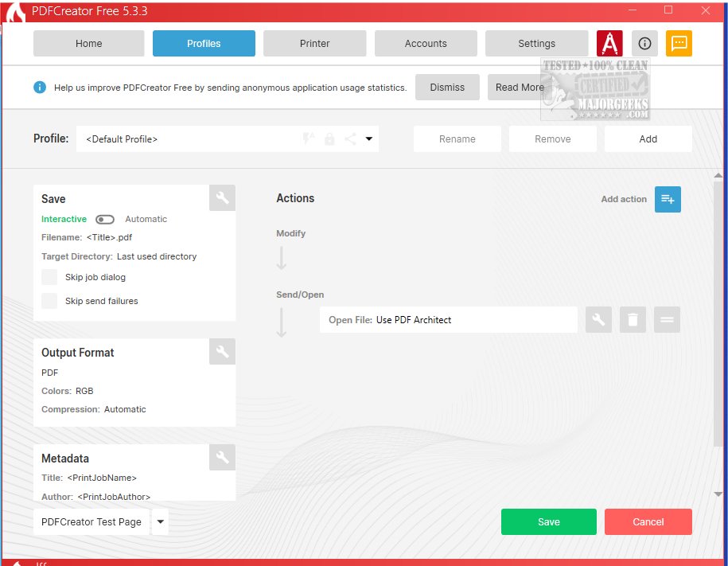Image resolution: width=728 pixels, height=566 pixels.
Task: Click scrollbar up arrow
Action: (718, 176)
